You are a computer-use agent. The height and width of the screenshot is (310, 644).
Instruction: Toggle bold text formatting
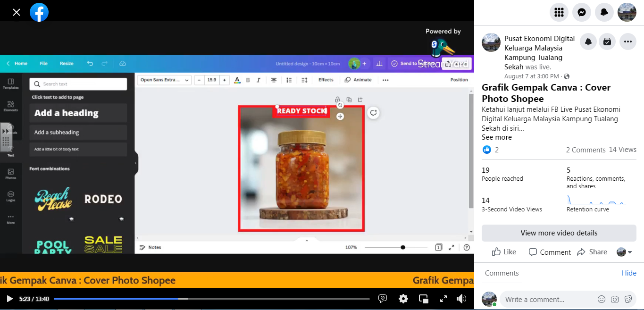click(x=248, y=80)
